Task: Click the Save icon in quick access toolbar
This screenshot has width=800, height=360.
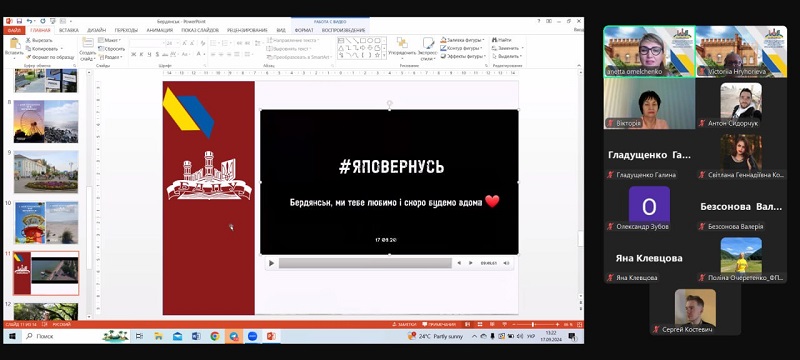Action: [x=19, y=21]
